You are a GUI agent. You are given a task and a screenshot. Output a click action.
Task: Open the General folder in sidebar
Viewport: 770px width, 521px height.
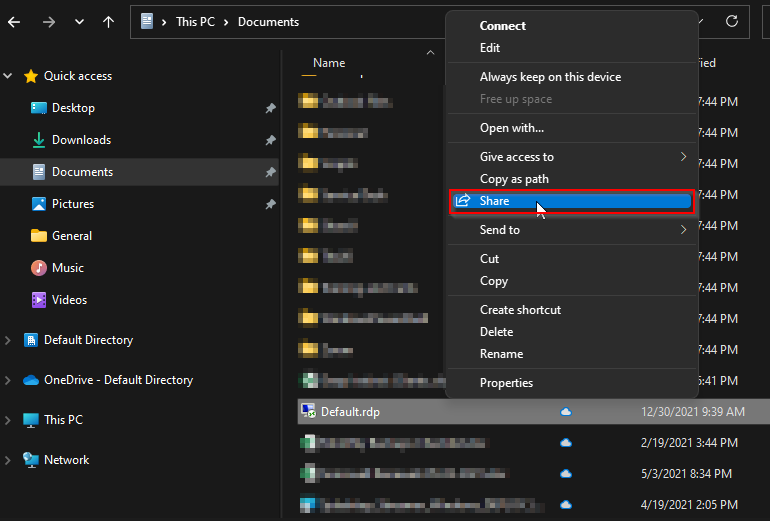coord(72,236)
